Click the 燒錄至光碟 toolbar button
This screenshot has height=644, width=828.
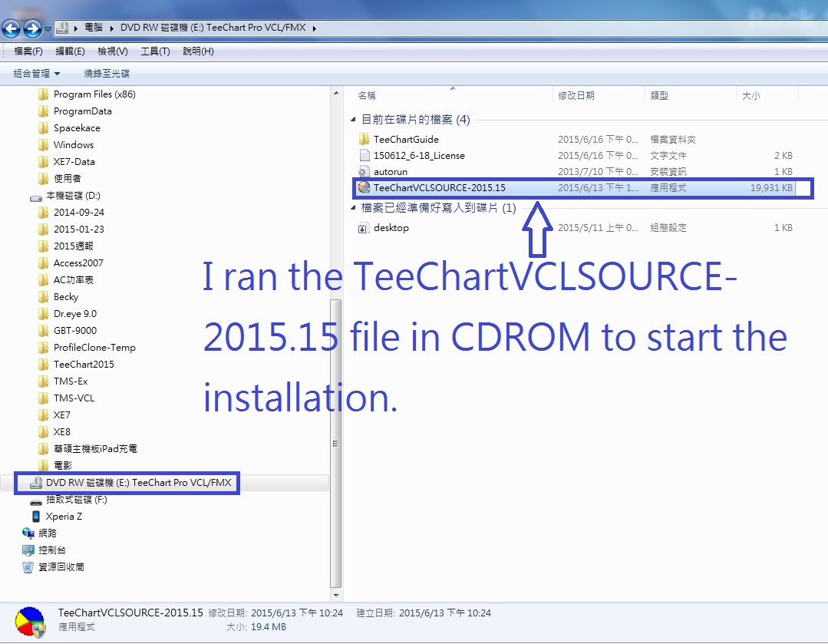pyautogui.click(x=107, y=74)
